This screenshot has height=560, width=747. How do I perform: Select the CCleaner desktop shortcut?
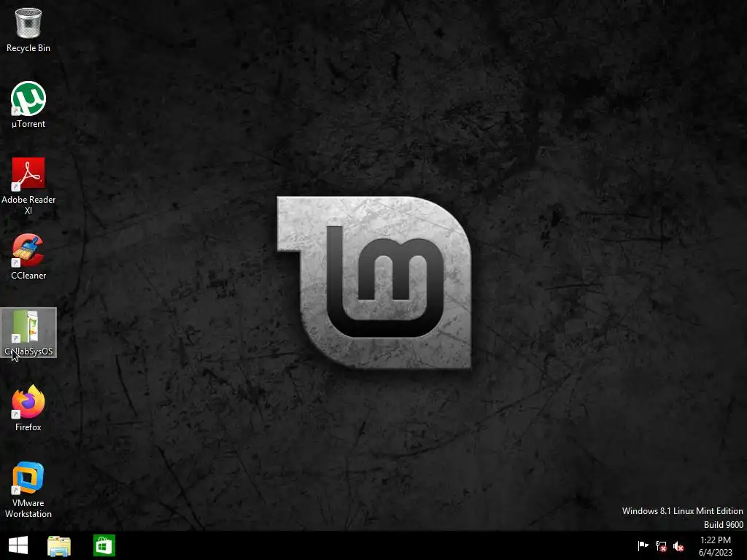[x=28, y=257]
